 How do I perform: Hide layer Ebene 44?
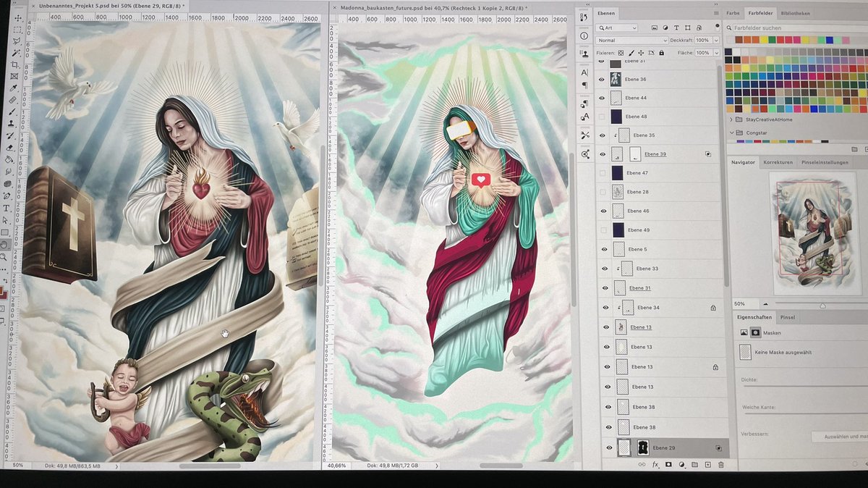(x=602, y=98)
